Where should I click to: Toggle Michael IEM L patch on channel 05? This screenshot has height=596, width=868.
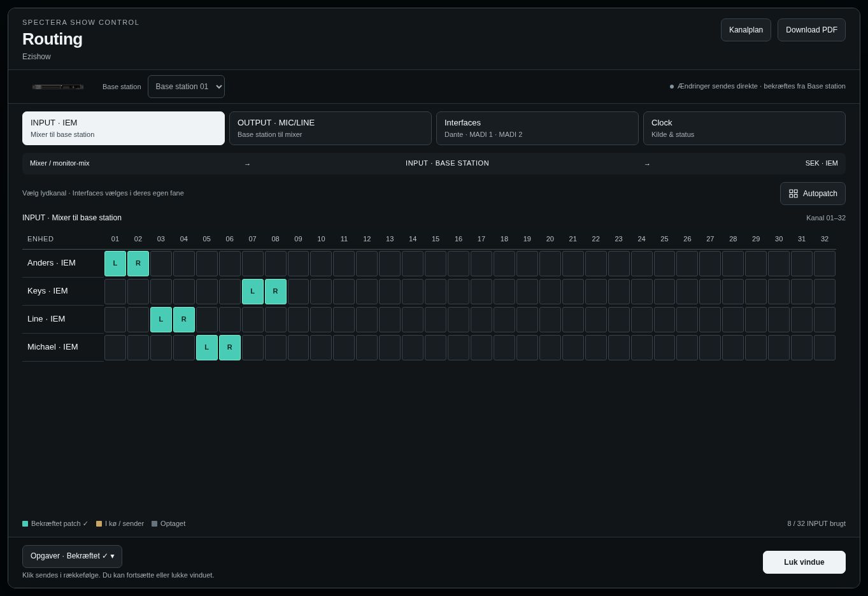[x=207, y=348]
